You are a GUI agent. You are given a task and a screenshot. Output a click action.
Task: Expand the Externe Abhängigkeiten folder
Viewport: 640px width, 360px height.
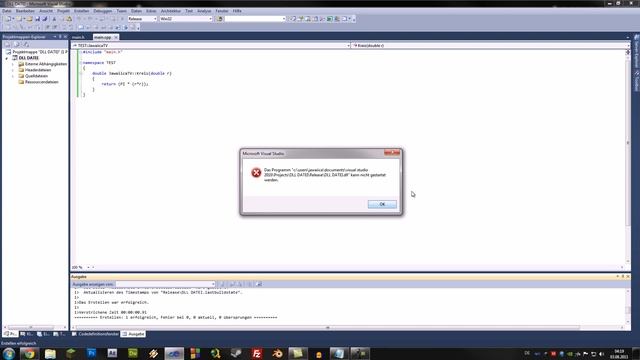pos(13,64)
